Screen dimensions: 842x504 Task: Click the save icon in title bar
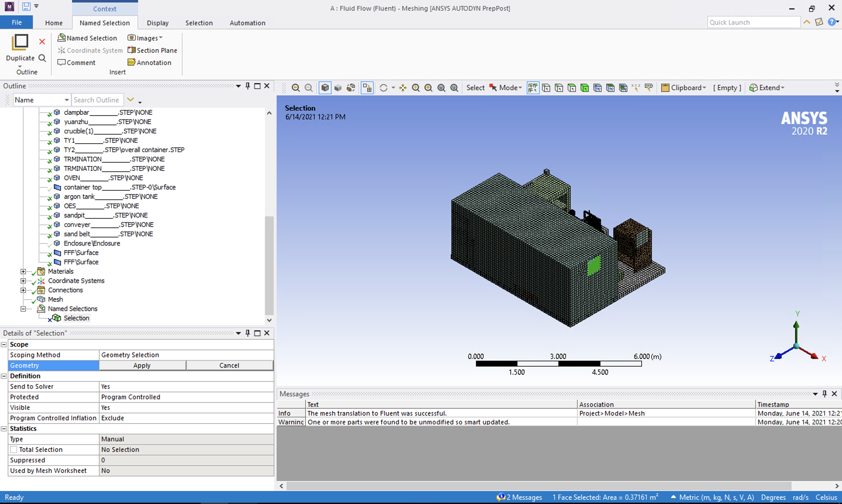(x=27, y=6)
